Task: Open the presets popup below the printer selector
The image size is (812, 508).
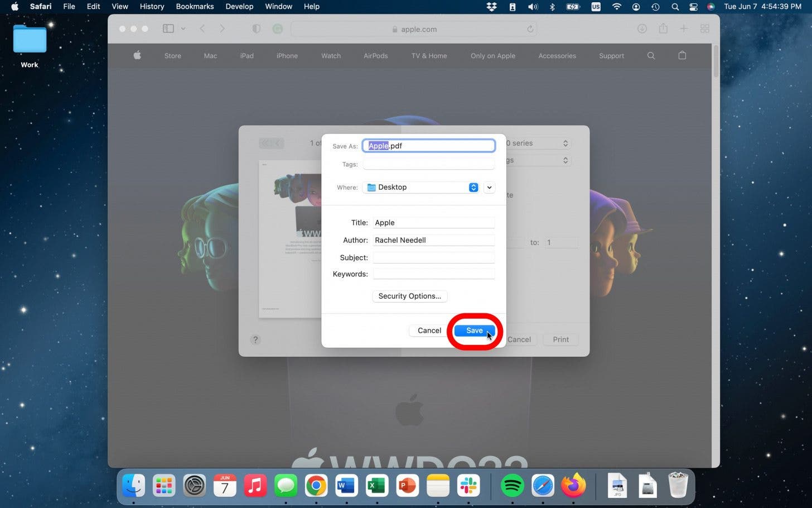Action: click(539, 160)
